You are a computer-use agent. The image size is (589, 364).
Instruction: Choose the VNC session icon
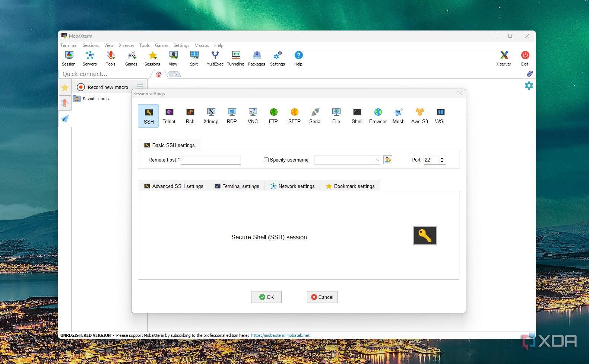[x=253, y=116]
